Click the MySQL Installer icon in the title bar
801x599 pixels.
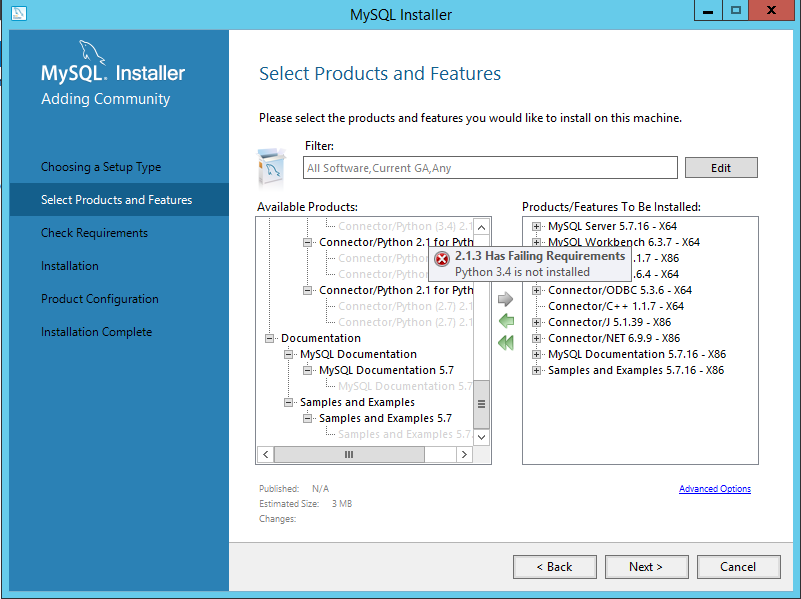tap(17, 13)
